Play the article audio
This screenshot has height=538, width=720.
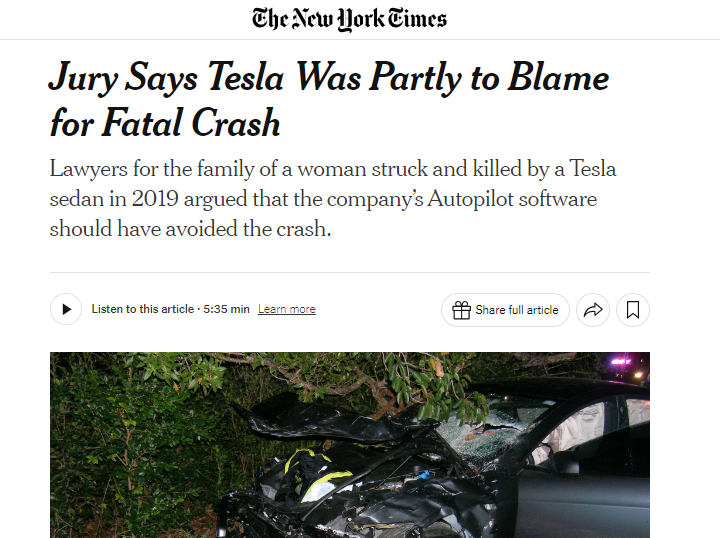[x=66, y=310]
